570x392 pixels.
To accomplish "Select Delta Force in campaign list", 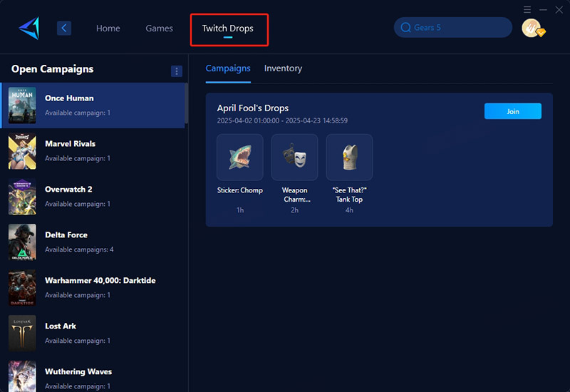I will [93, 242].
